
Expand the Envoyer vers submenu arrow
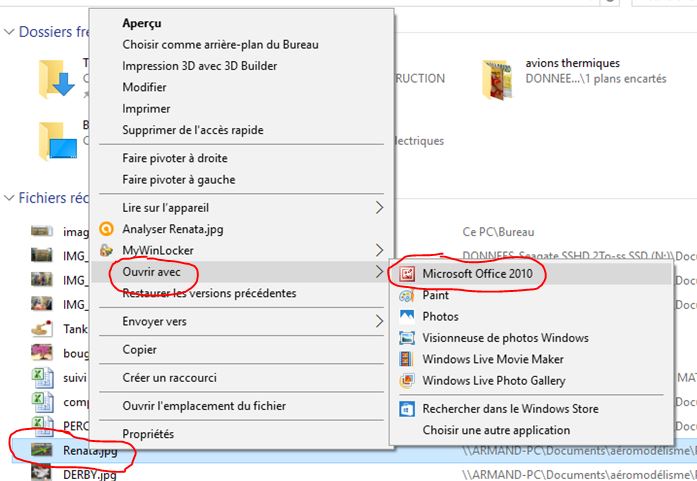[379, 322]
